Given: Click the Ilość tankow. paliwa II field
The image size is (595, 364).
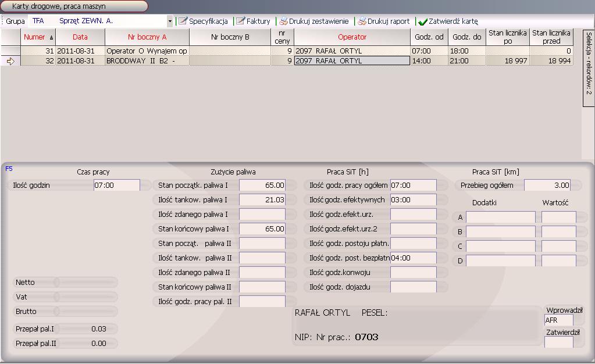Looking at the screenshot, I should point(262,258).
